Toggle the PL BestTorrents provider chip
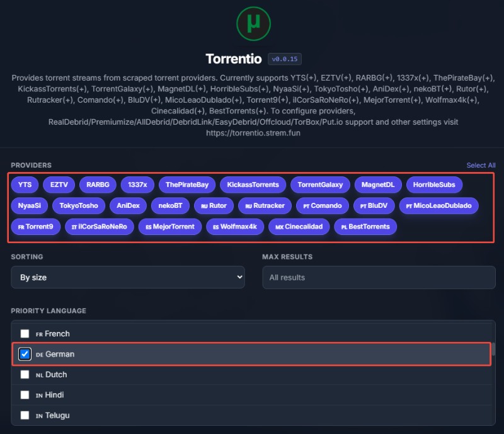Image resolution: width=504 pixels, height=434 pixels. 365,227
